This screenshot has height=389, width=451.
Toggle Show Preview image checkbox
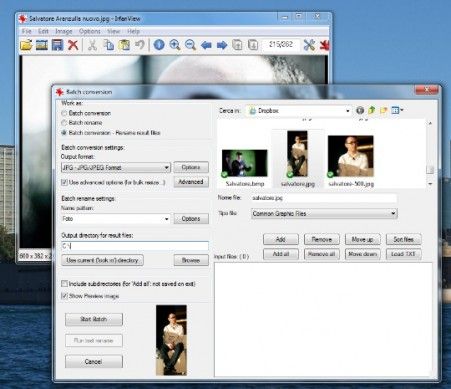[64, 296]
